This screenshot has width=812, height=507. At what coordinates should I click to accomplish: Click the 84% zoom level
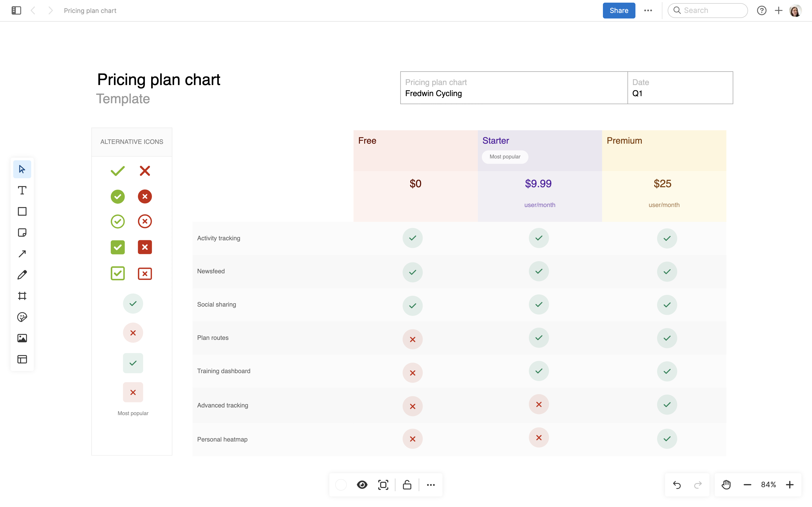pos(768,485)
